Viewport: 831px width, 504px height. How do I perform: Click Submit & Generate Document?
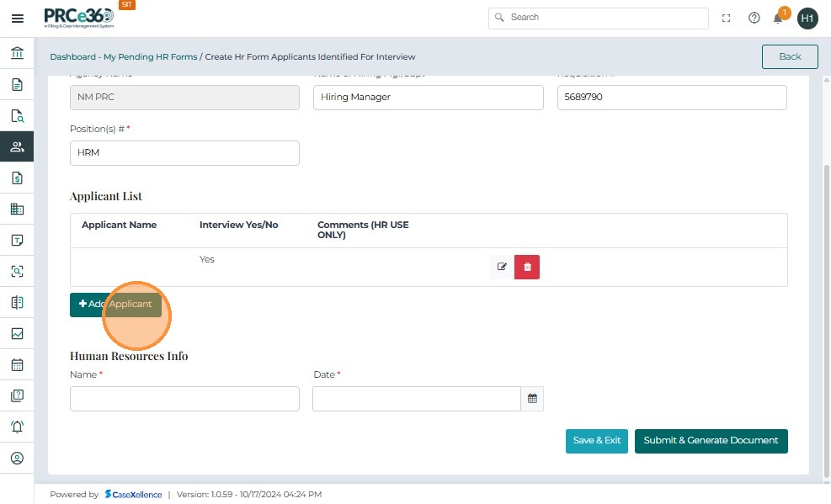pyautogui.click(x=711, y=441)
